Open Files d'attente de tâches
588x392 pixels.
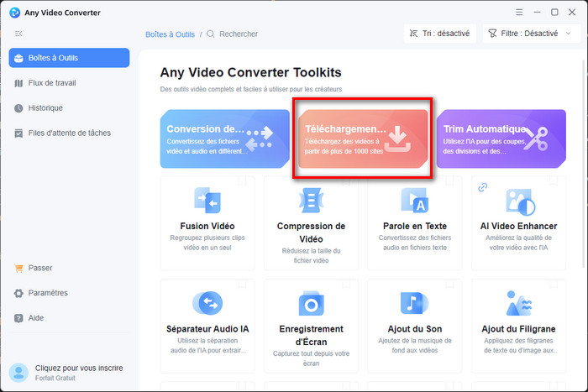pyautogui.click(x=69, y=133)
